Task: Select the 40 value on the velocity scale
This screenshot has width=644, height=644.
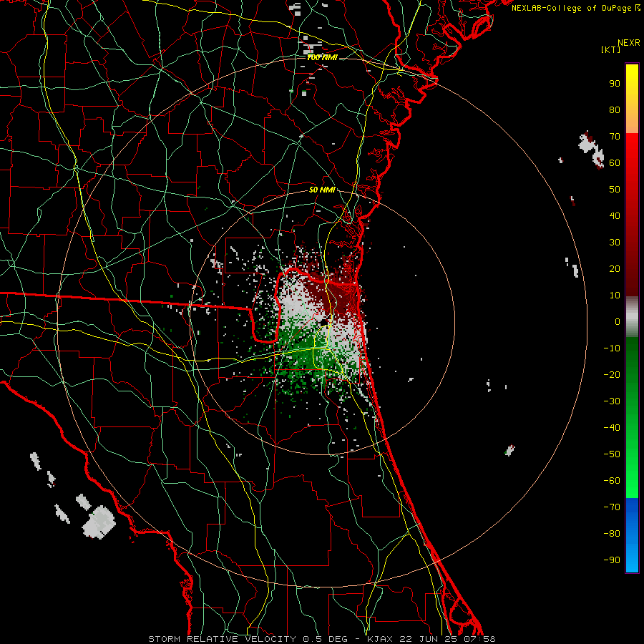Action: [x=615, y=216]
